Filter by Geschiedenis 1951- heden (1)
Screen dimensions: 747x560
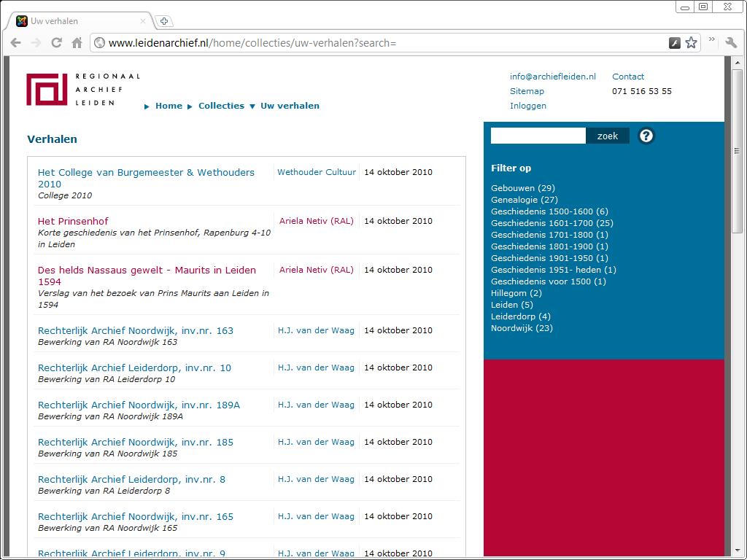[x=554, y=270]
